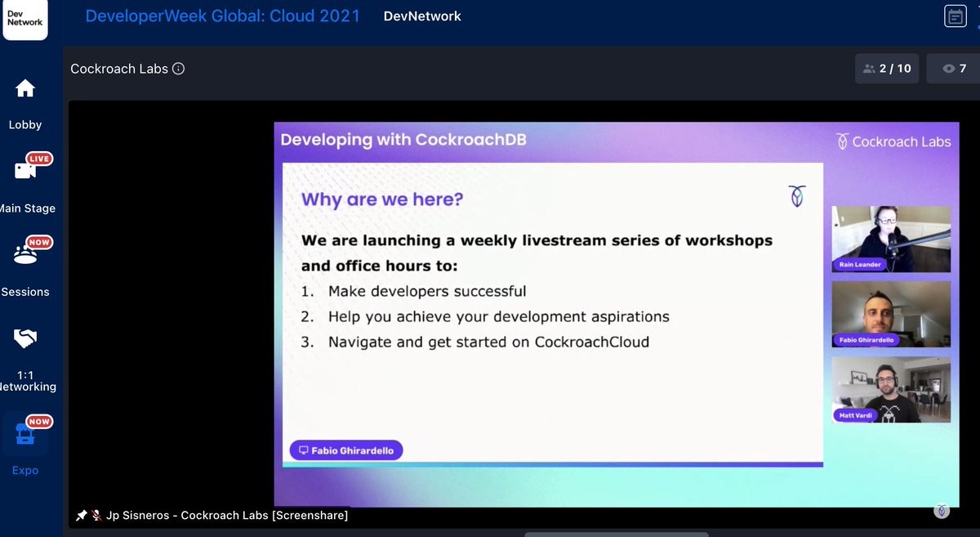Screen dimensions: 980x537
Task: Click the 'Why are we here?' slide heading
Action: tap(382, 199)
